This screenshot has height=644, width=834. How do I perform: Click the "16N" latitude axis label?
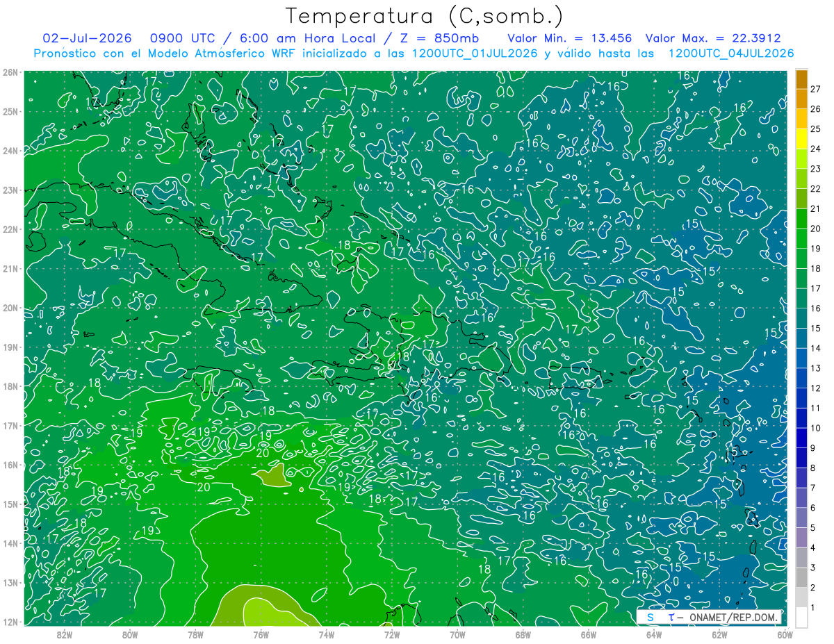click(10, 465)
